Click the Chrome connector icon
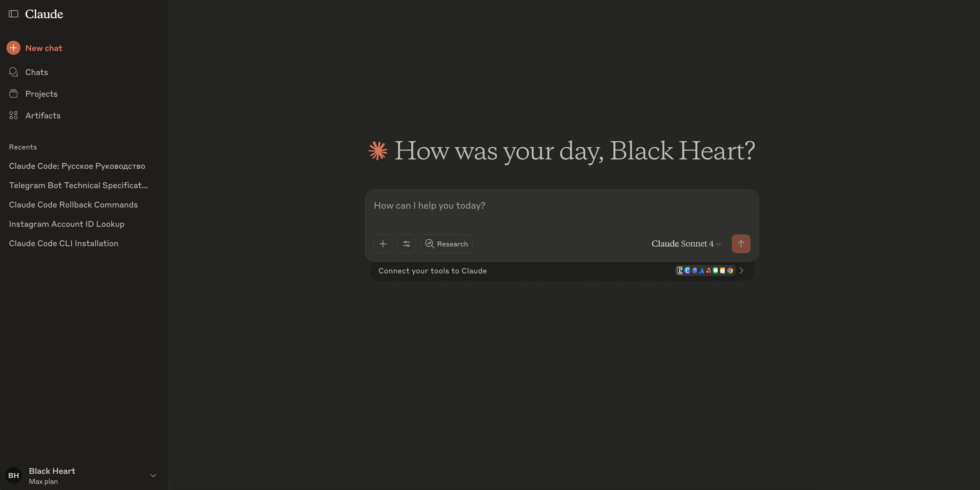Viewport: 980px width, 490px height. [x=730, y=270]
